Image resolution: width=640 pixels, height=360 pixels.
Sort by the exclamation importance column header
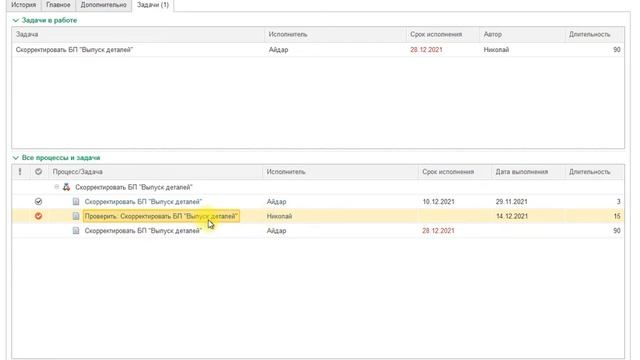tap(20, 172)
